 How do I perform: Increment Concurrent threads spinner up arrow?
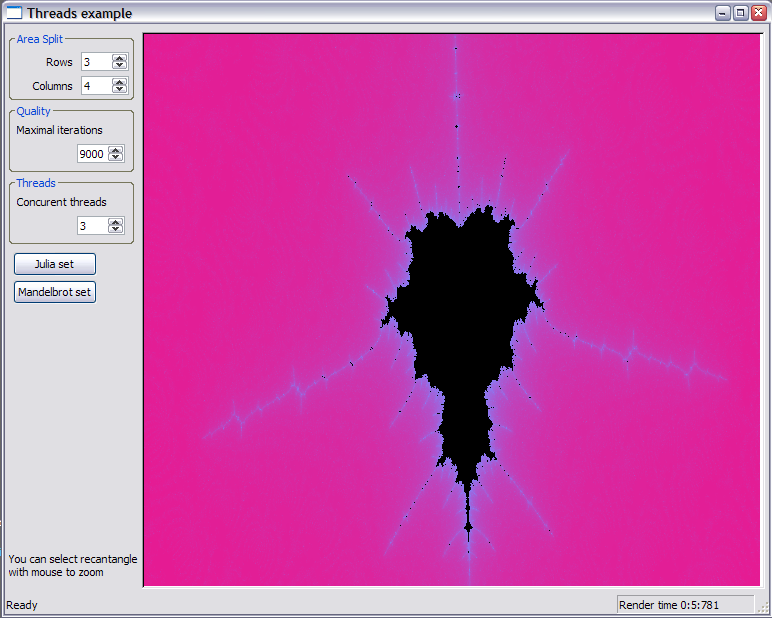pos(115,222)
